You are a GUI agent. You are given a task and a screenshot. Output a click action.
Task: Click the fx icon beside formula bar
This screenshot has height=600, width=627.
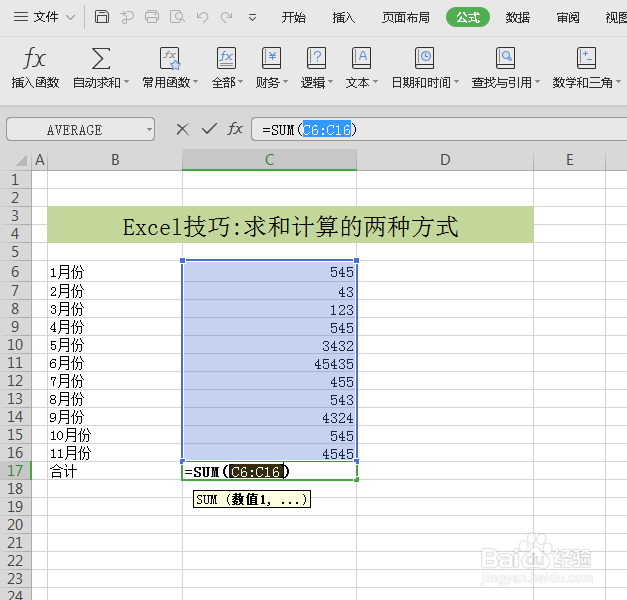[x=235, y=129]
